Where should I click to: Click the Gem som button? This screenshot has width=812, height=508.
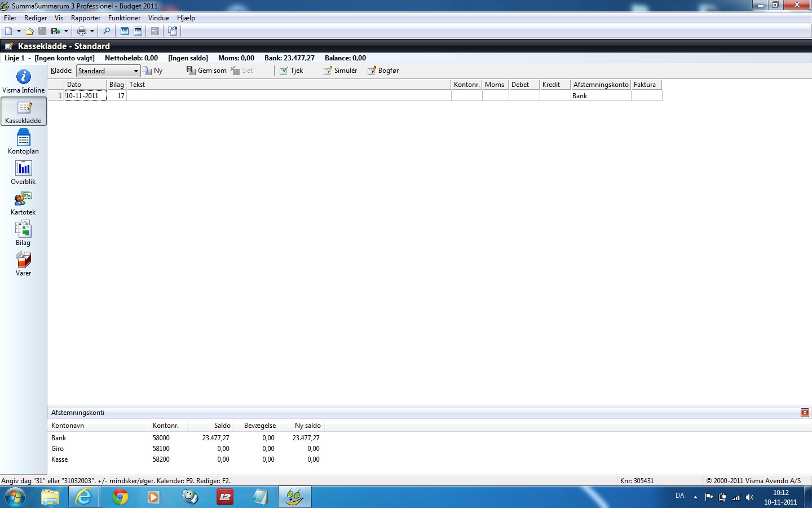[206, 71]
